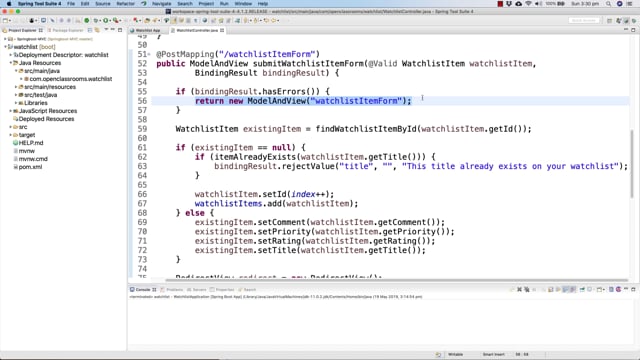
Task: Minimize the editor area
Action: point(626,30)
